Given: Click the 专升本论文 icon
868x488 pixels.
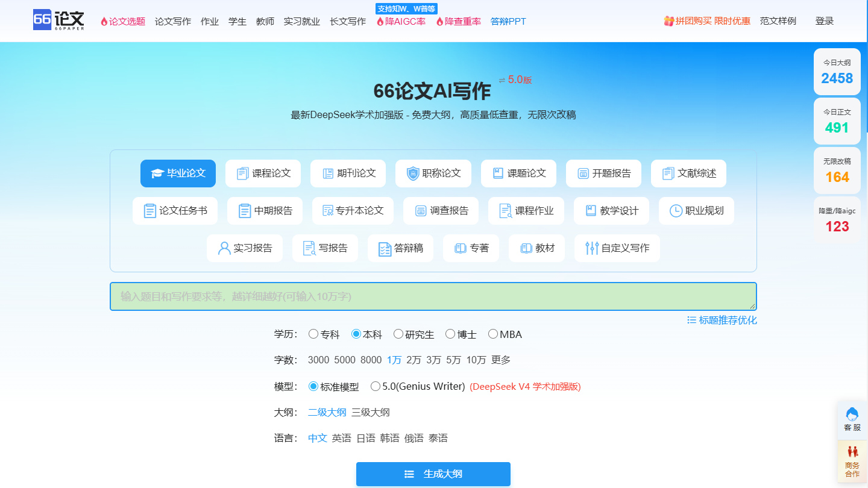Looking at the screenshot, I should [x=328, y=211].
